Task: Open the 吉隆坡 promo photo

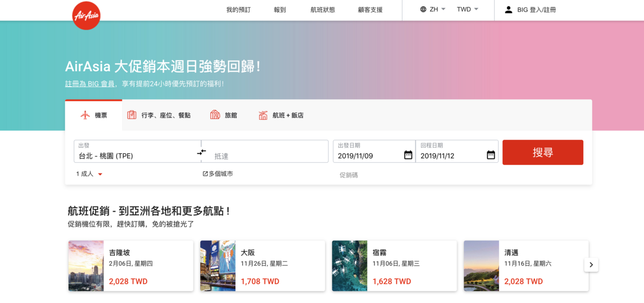Action: (x=86, y=266)
